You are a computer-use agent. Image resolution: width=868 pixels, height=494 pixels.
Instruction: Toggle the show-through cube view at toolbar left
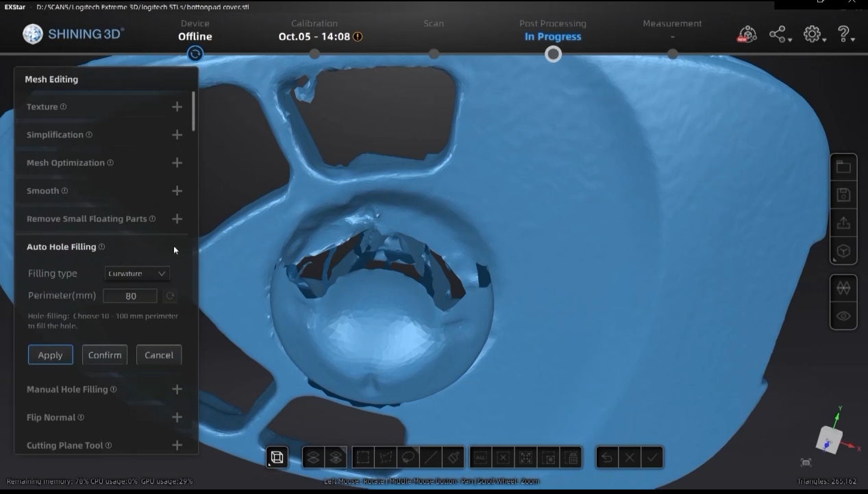[x=277, y=457]
